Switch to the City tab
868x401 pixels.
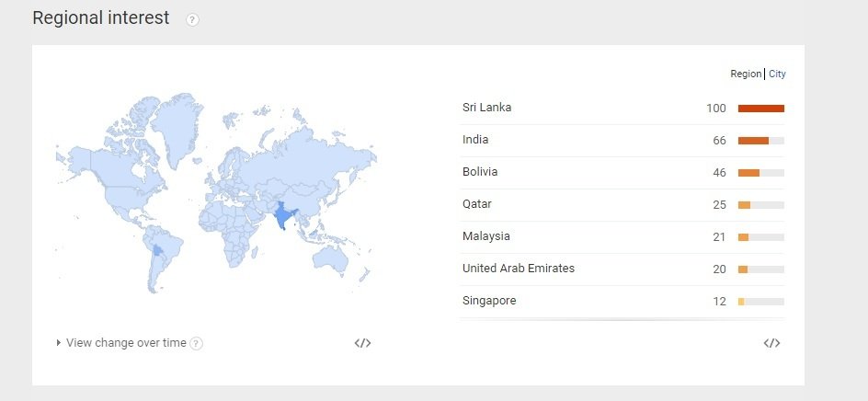pos(777,74)
